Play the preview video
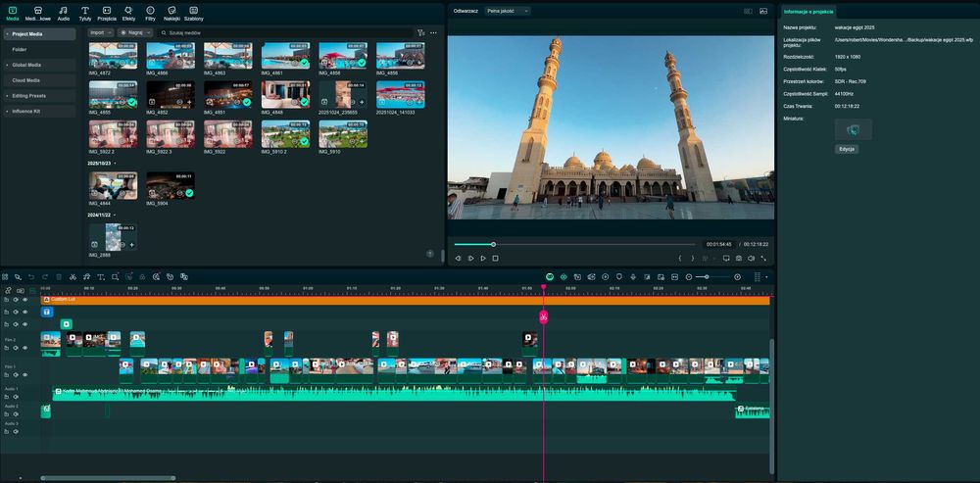 [483, 258]
